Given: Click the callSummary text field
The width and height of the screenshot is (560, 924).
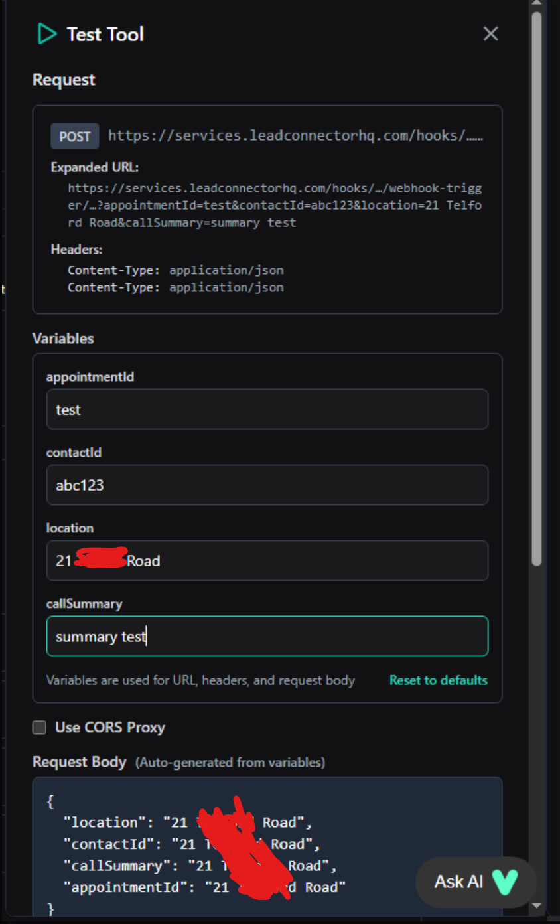Looking at the screenshot, I should 267,637.
